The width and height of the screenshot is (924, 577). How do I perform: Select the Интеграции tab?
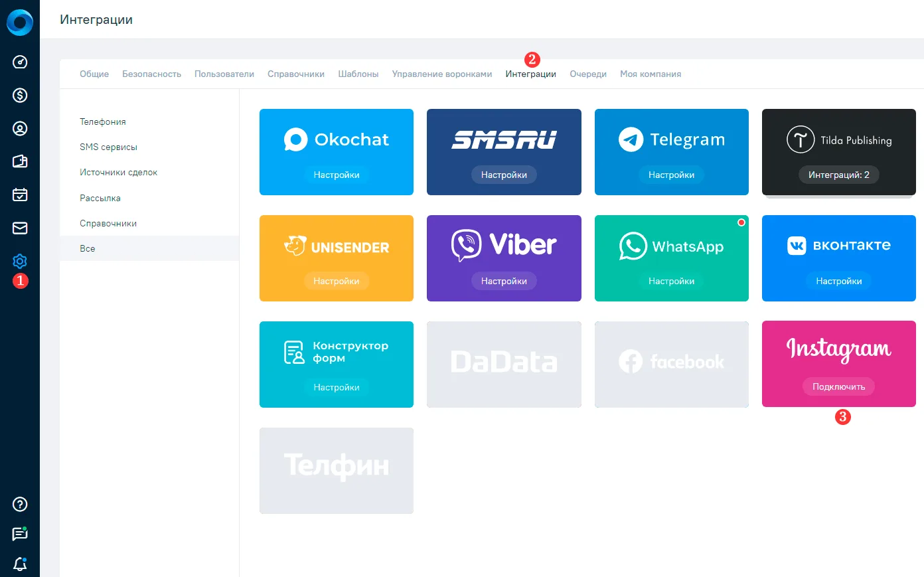(x=531, y=74)
